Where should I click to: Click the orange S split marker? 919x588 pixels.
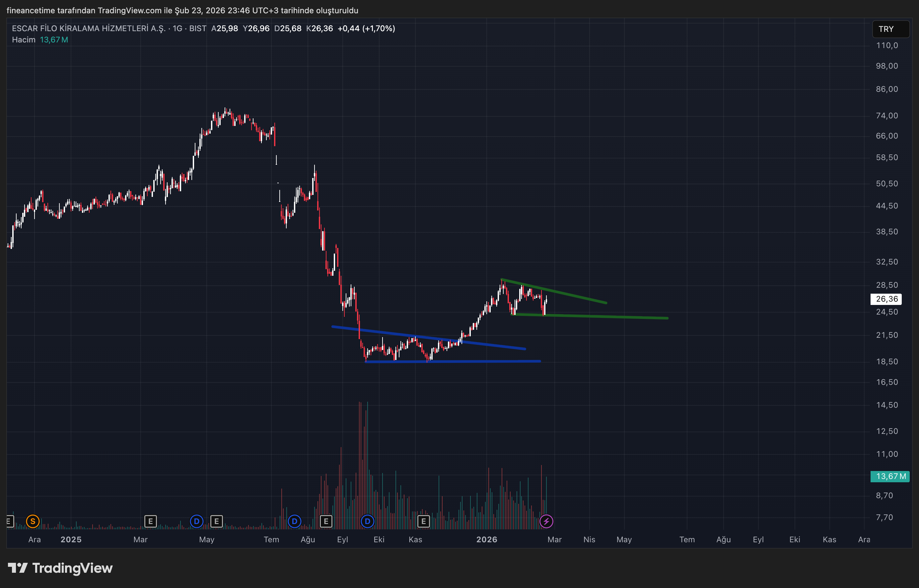click(33, 521)
